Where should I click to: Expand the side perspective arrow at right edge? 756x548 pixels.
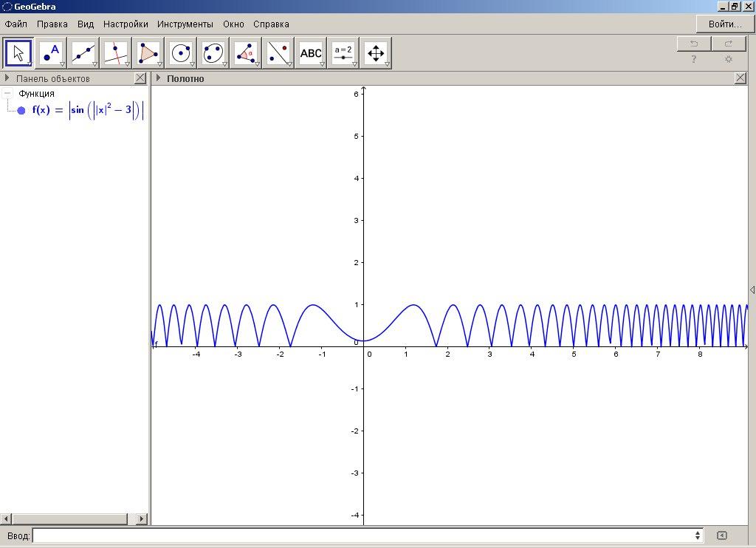752,290
